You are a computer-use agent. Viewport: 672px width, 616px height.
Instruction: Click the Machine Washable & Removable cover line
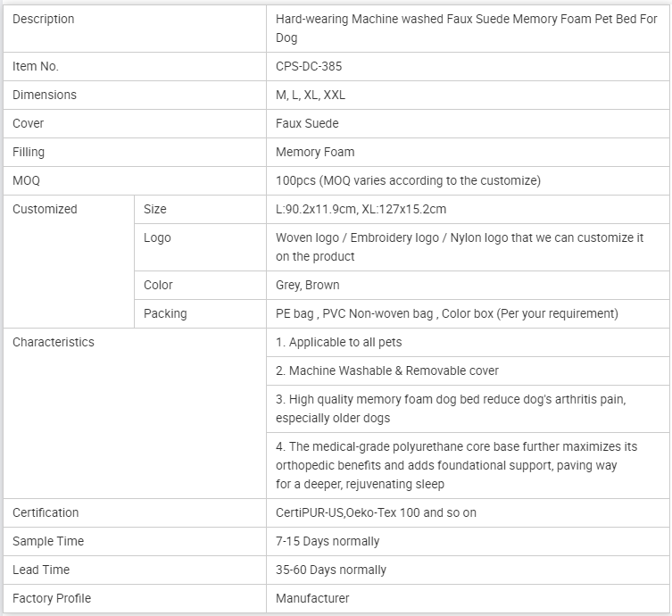[x=387, y=370]
